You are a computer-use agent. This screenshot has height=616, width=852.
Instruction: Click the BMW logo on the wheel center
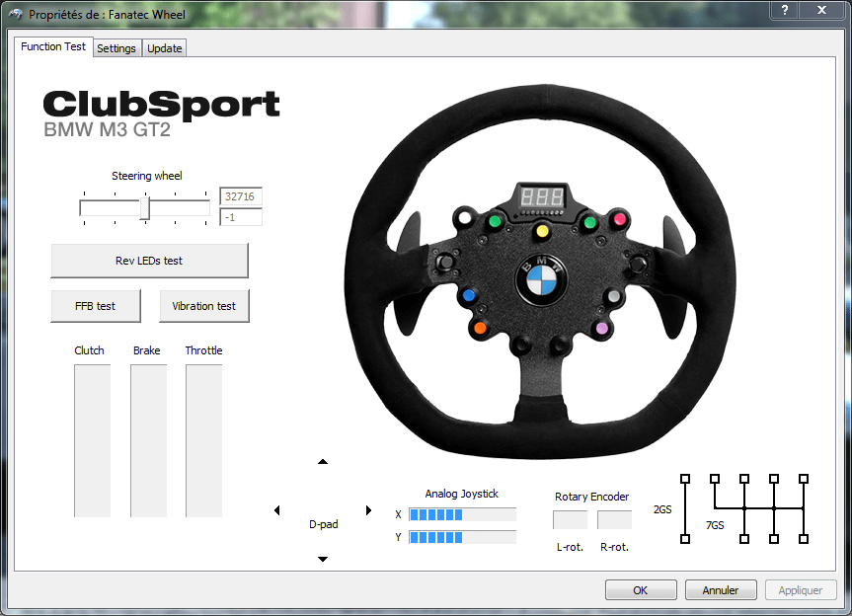[542, 280]
